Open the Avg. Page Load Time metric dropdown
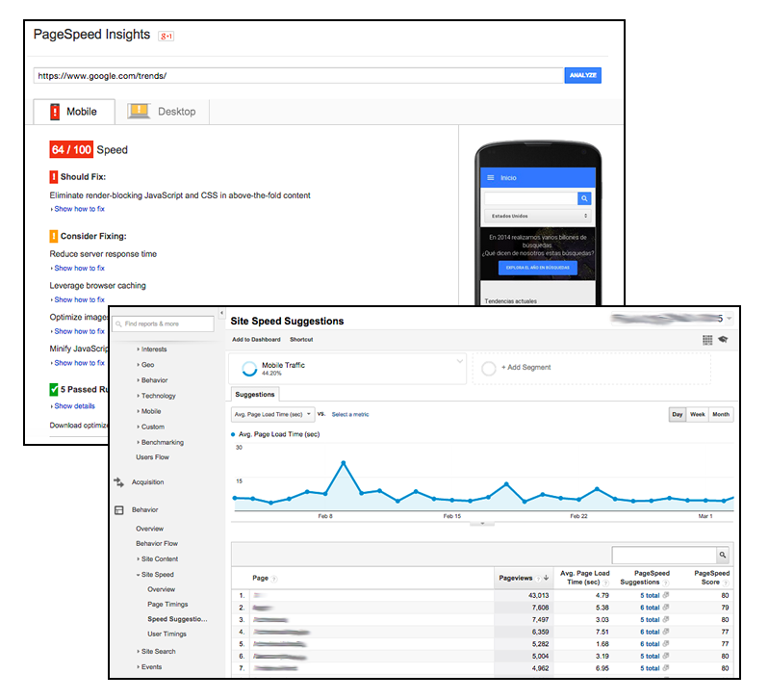Screen dimensions: 769x700 [273, 414]
